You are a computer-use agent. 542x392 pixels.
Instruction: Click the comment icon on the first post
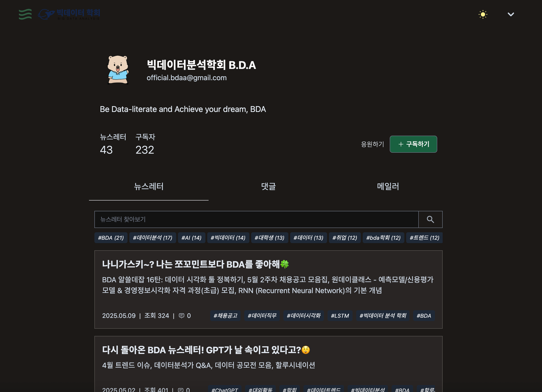[x=182, y=316]
